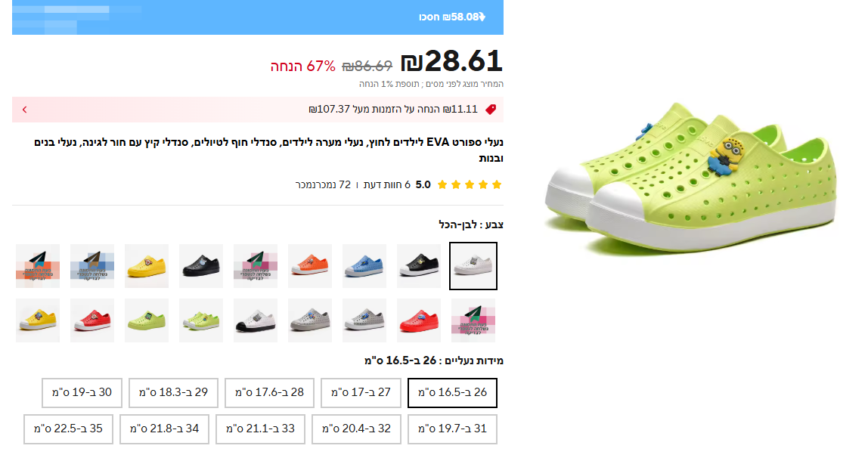Viewport: 868px width, 458px height.
Task: Click the five-star rating stars
Action: (470, 184)
